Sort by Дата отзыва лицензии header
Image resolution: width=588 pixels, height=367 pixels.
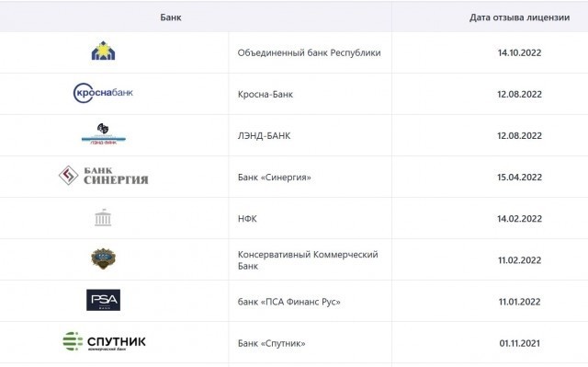point(519,17)
